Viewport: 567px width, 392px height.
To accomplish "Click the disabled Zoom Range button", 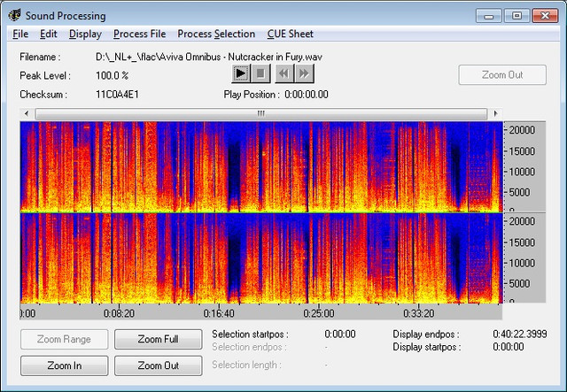I will (x=65, y=339).
